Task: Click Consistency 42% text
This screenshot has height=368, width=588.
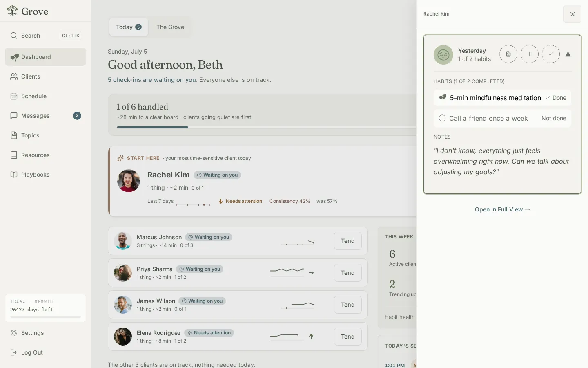Action: tap(290, 201)
